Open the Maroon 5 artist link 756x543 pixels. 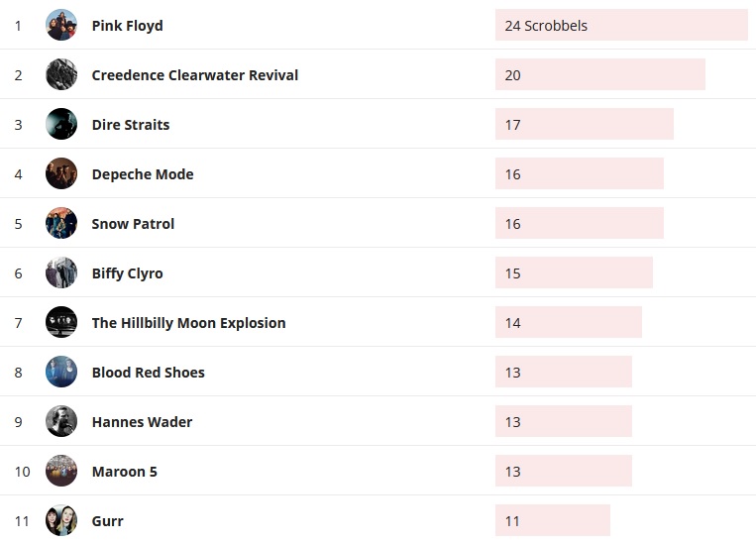tap(124, 472)
